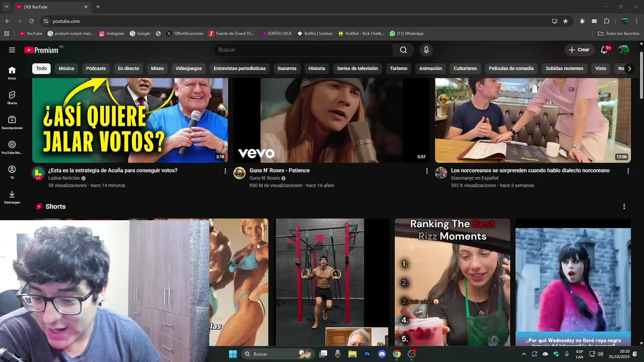Open Chrome extensions puzzle icon
Viewport: 644px width, 362px height.
coord(606,21)
